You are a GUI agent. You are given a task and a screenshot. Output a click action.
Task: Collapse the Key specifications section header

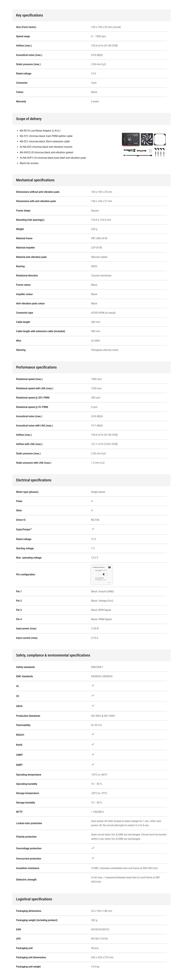point(91,15)
